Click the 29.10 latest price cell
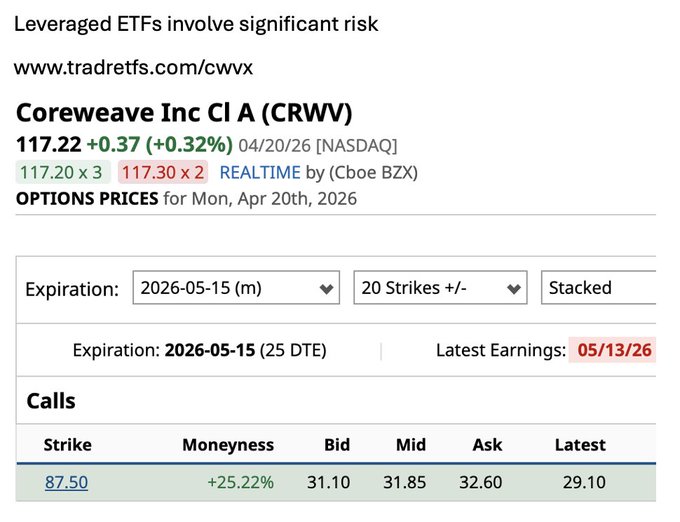The height and width of the screenshot is (522, 680). click(583, 482)
